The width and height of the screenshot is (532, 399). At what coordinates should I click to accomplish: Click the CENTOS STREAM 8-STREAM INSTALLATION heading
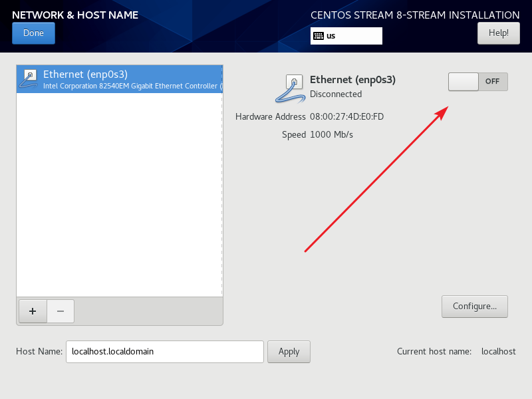coord(415,15)
